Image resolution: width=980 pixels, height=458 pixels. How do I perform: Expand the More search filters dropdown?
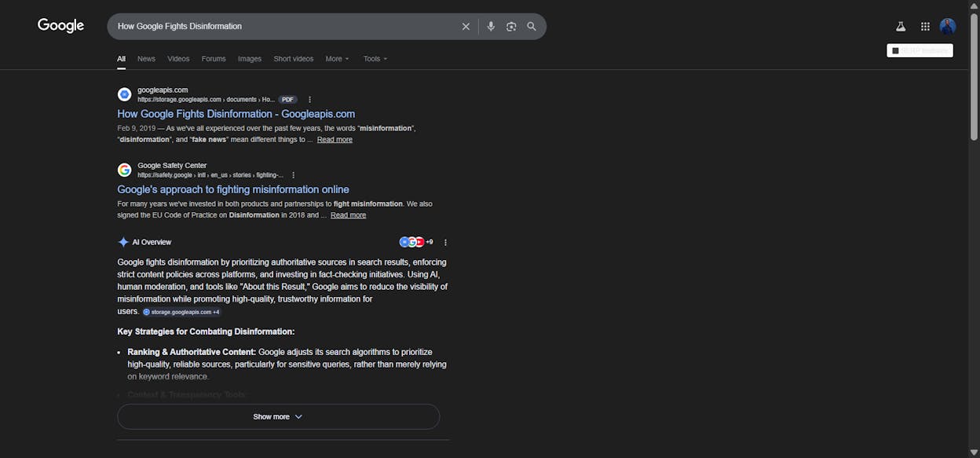pos(337,59)
